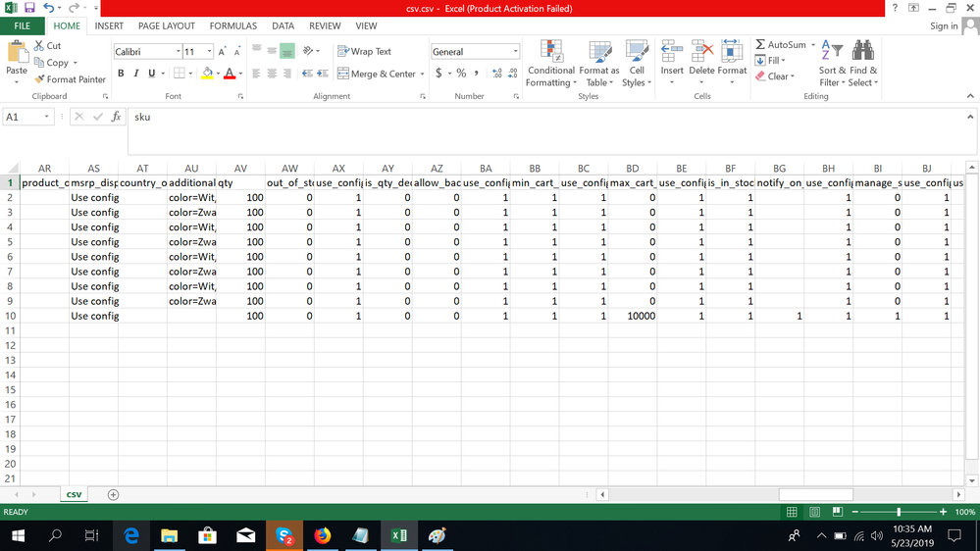Open the Name Box dropdown arrow

click(x=47, y=117)
